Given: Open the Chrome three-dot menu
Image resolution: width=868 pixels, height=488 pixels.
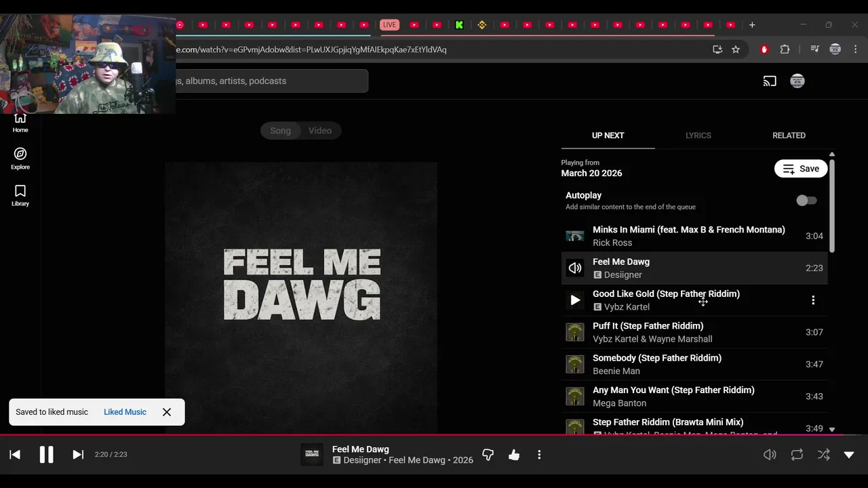Looking at the screenshot, I should point(856,49).
